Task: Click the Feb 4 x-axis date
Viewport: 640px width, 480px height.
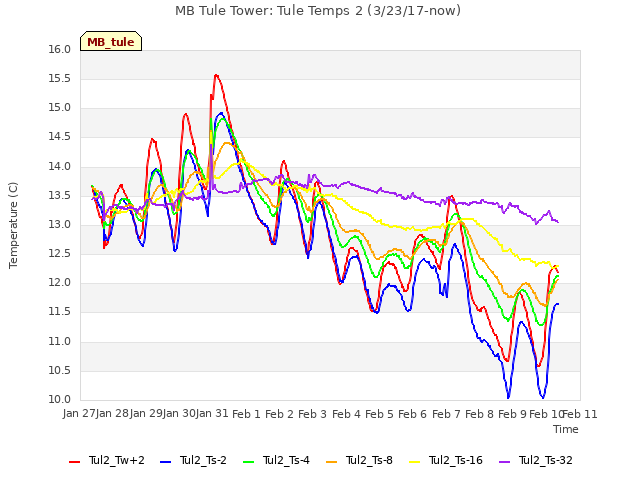Action: (346, 414)
